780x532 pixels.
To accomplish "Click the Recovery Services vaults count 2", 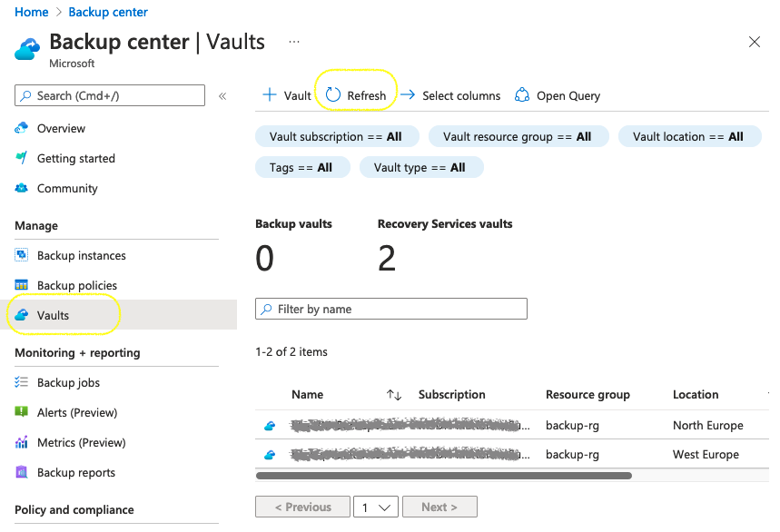I will 387,259.
